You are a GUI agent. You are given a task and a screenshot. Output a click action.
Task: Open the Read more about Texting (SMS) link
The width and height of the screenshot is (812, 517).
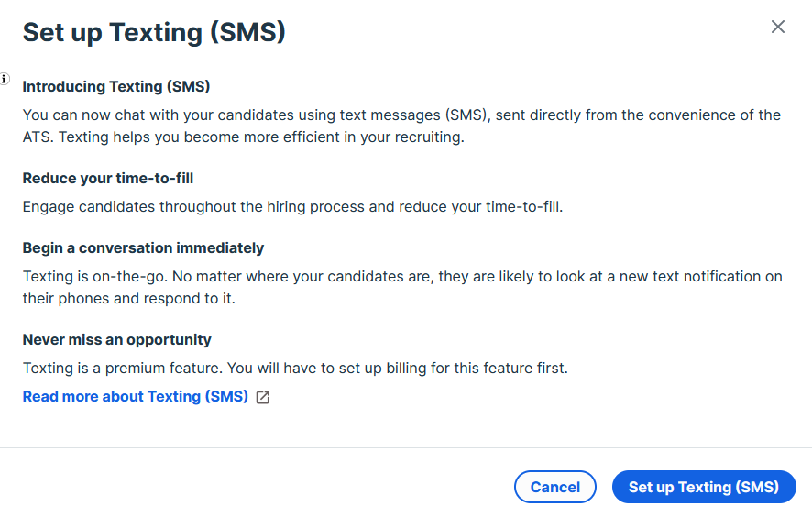click(x=136, y=396)
